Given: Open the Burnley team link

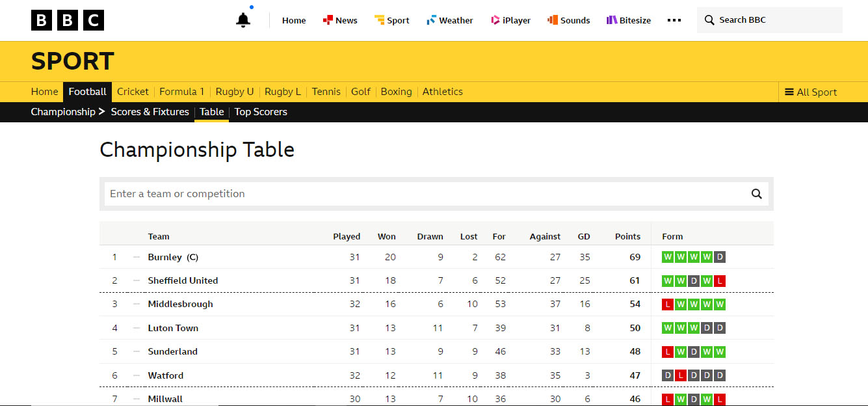Looking at the screenshot, I should (165, 257).
